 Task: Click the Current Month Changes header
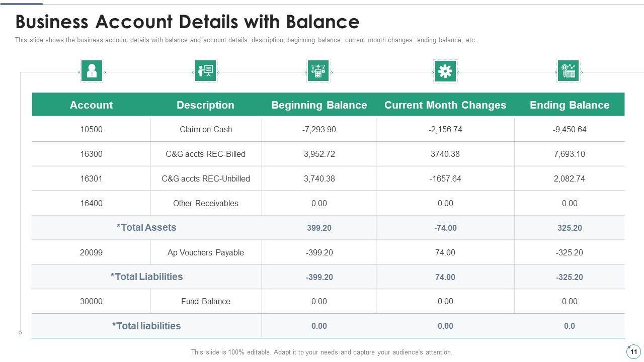pos(445,105)
